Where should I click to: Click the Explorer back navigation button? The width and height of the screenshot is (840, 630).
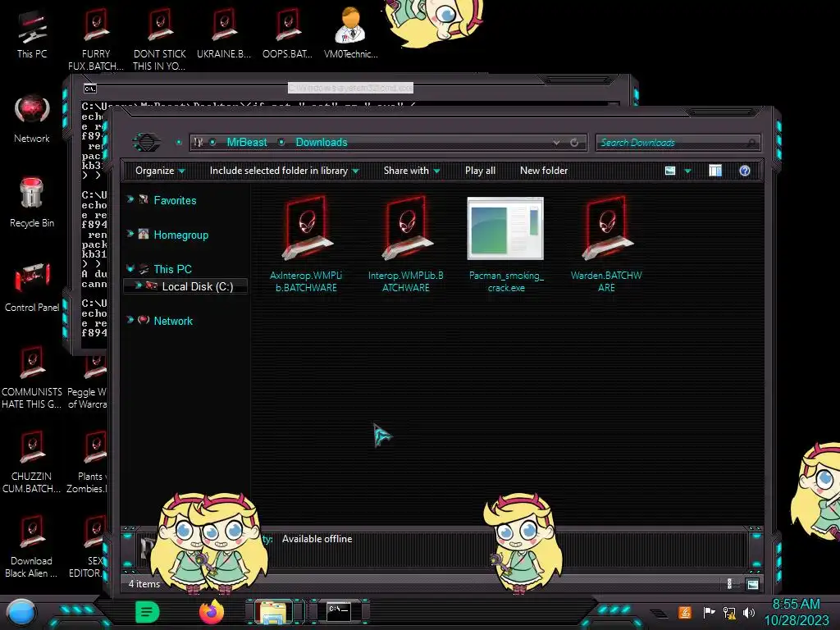[x=146, y=143]
